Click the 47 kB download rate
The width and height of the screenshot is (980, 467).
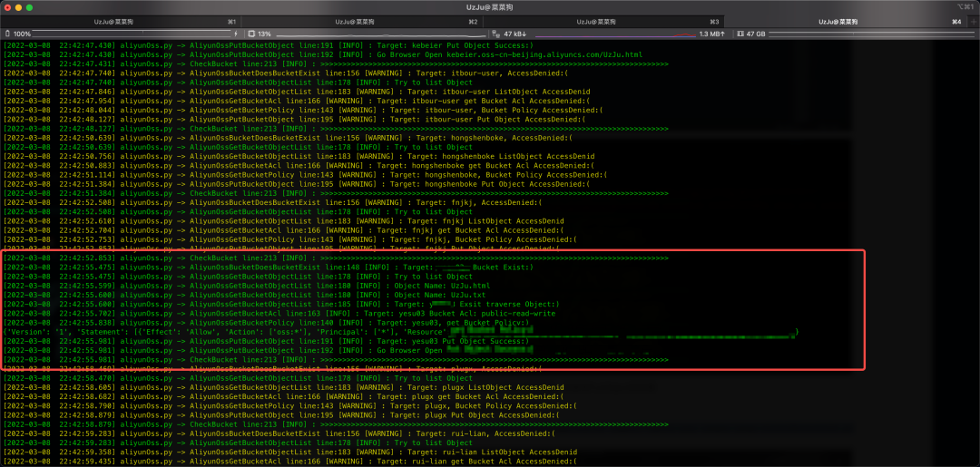pos(515,34)
